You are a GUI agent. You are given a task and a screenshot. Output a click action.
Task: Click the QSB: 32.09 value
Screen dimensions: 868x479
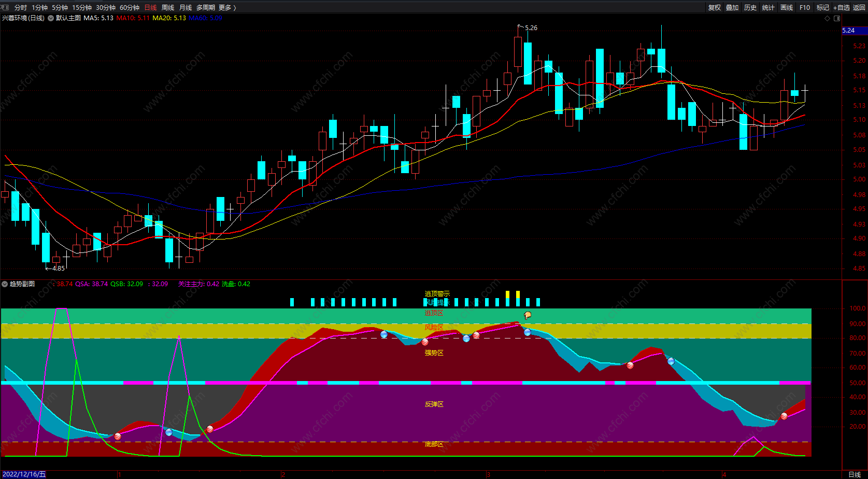127,284
